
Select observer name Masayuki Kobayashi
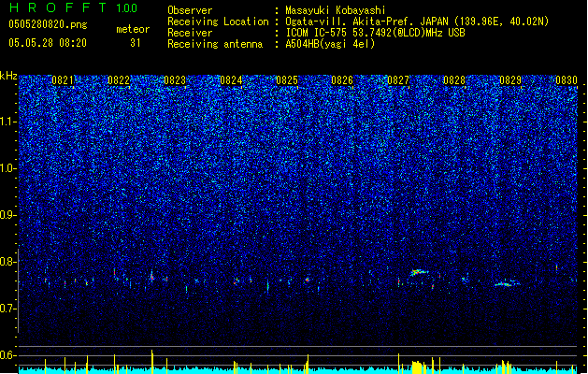[336, 10]
